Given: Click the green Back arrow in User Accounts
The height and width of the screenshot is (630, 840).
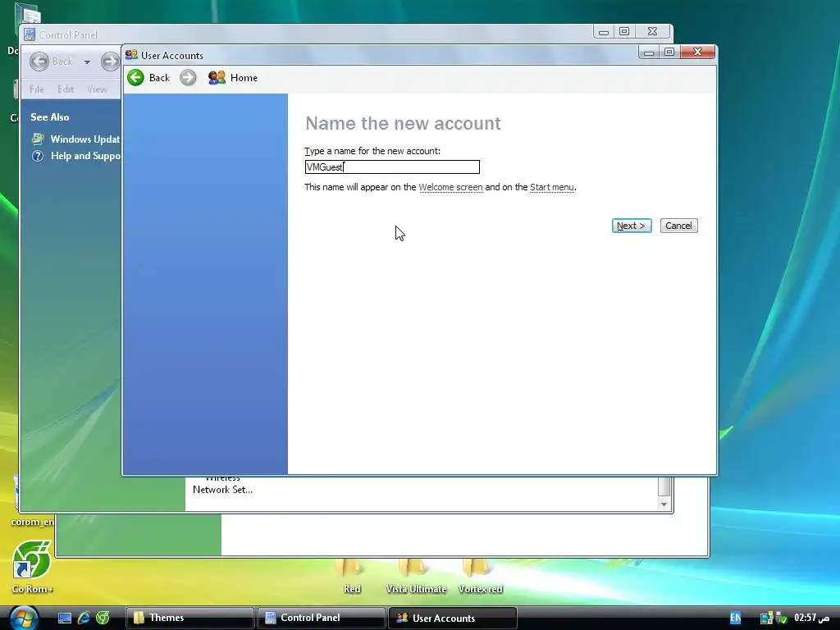Looking at the screenshot, I should click(136, 78).
